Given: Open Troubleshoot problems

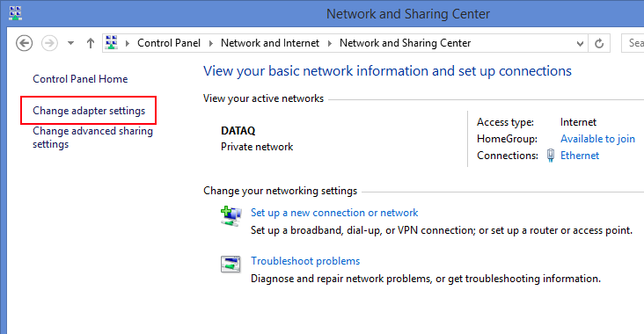Looking at the screenshot, I should (x=305, y=261).
